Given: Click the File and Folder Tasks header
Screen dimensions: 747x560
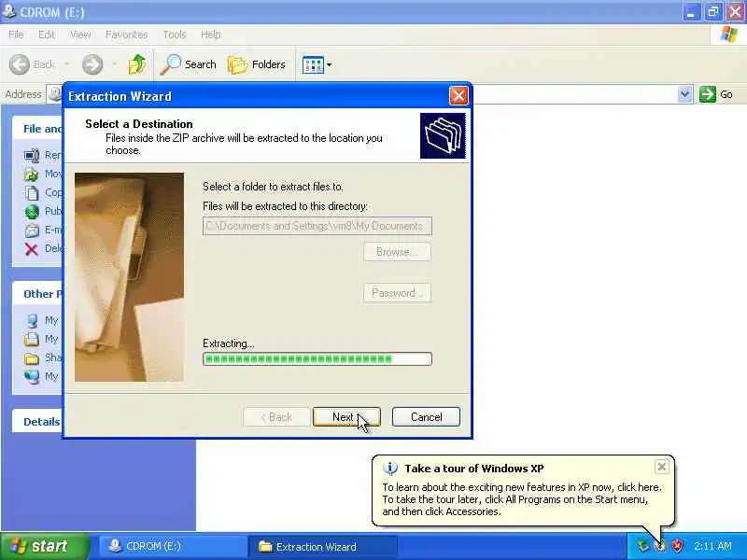Looking at the screenshot, I should pos(37,129).
